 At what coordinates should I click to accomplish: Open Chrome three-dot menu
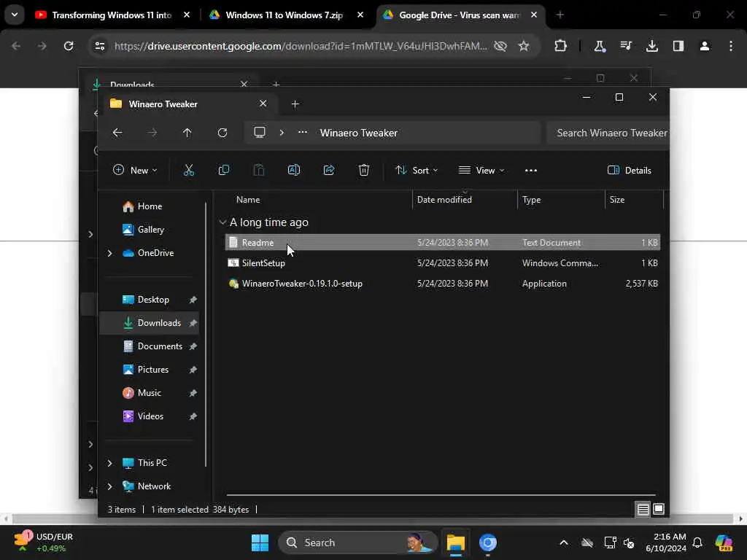(x=731, y=46)
